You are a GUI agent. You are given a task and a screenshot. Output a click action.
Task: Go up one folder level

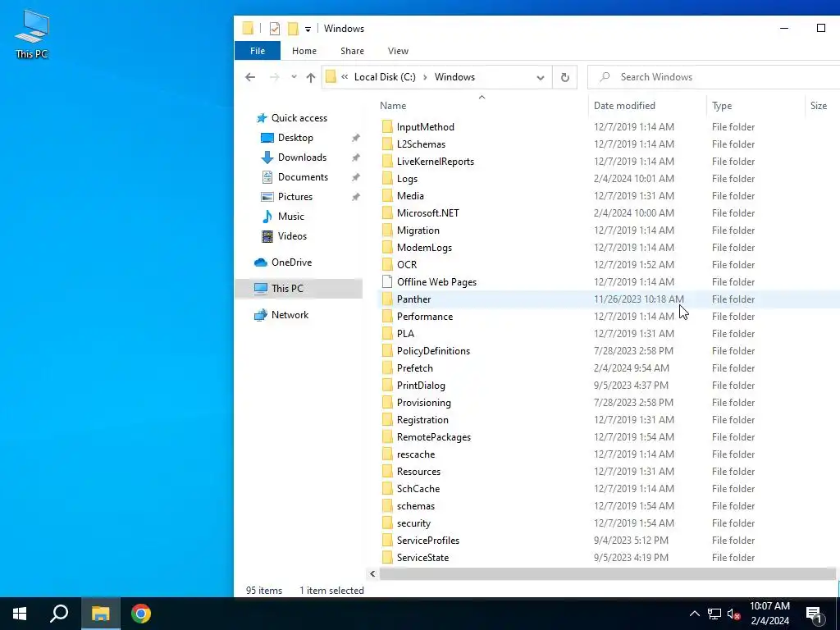311,77
